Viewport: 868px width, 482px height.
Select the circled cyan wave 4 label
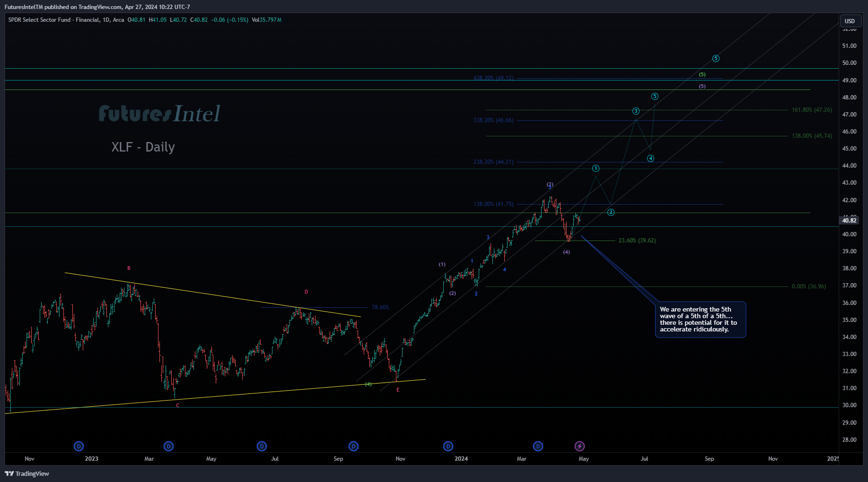point(651,158)
